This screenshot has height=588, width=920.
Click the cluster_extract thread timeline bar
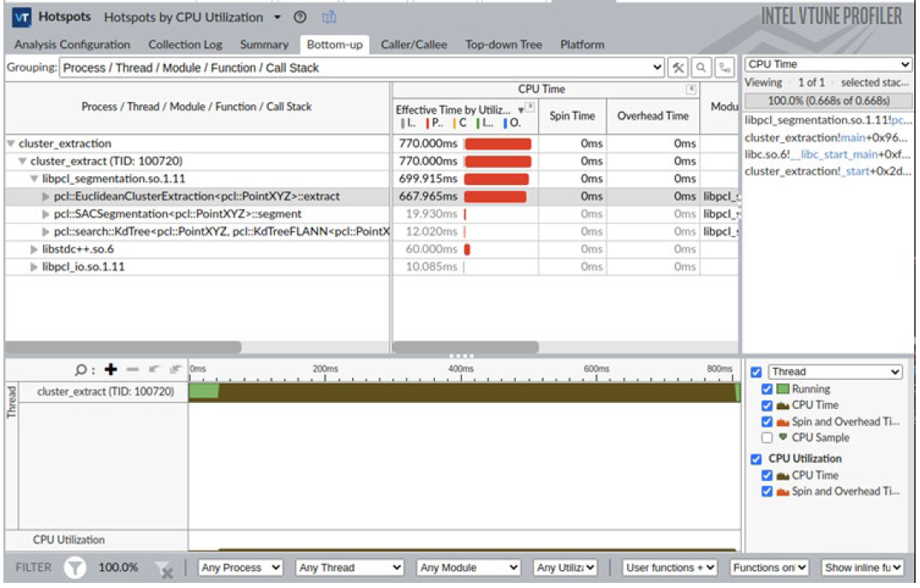464,392
